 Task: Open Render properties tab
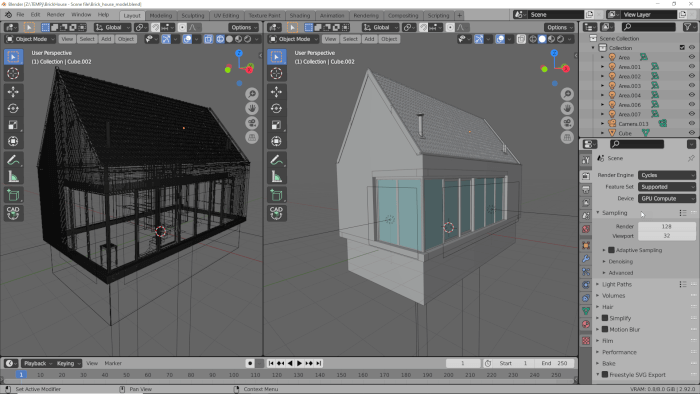tap(586, 176)
